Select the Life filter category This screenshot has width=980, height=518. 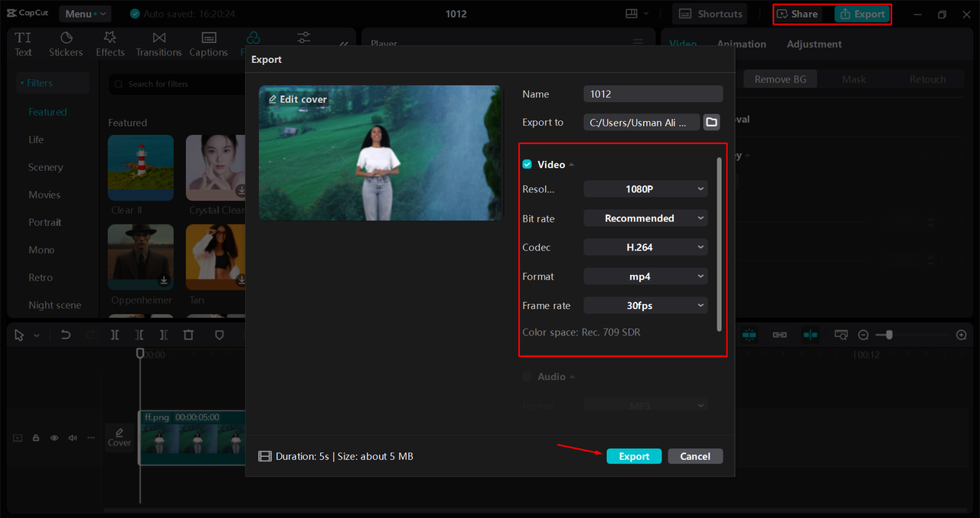click(x=36, y=139)
